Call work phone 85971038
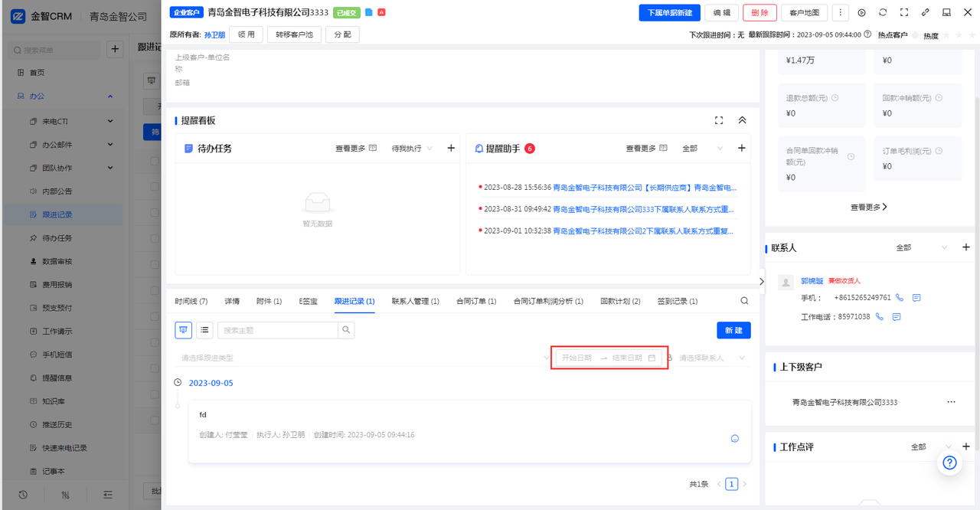The height and width of the screenshot is (510, 980). click(x=880, y=316)
